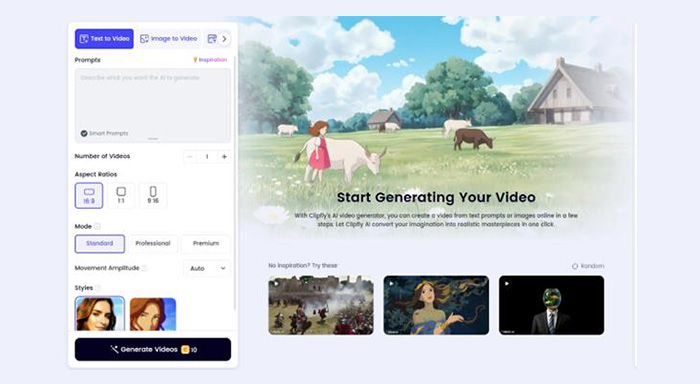Click the Styles info icon
The width and height of the screenshot is (700, 384).
(x=98, y=288)
